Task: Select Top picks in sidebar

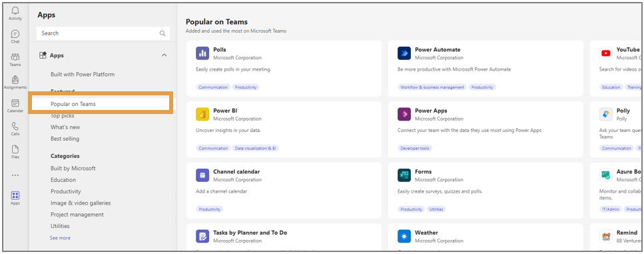Action: pyautogui.click(x=62, y=116)
